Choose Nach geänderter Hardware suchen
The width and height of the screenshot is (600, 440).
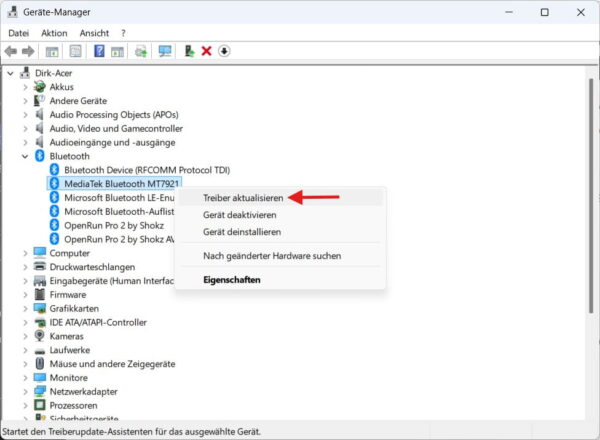(280, 256)
